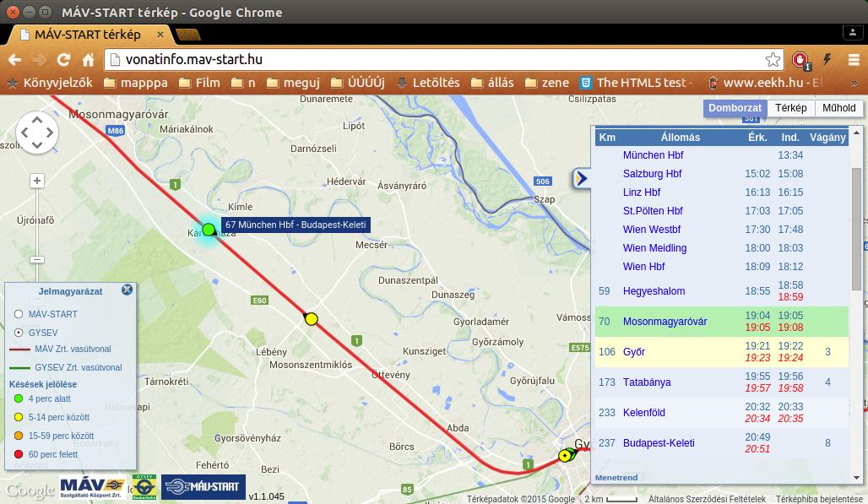
Task: Click the timetable scrollbar down arrow
Action: coord(856,478)
